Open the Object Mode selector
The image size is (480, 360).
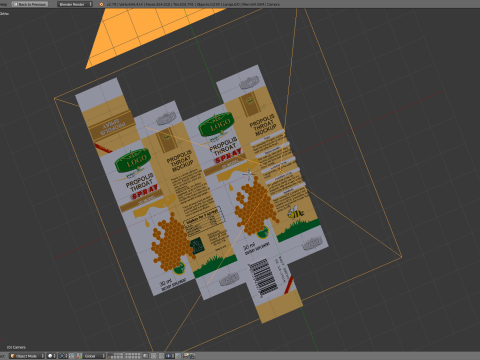[27, 356]
